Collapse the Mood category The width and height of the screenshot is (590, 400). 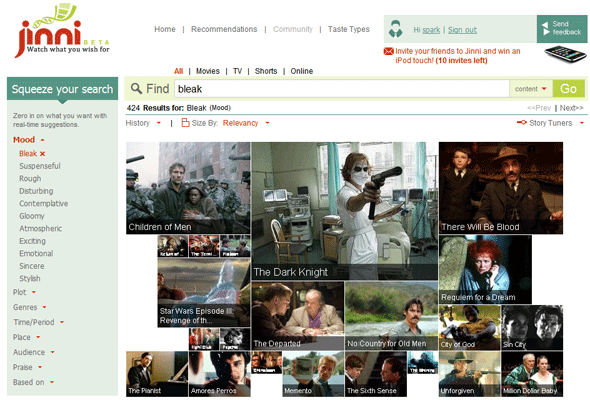(29, 140)
